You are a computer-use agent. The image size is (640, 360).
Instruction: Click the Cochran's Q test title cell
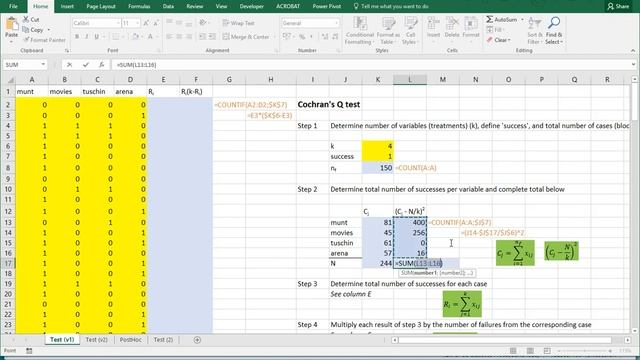point(329,104)
